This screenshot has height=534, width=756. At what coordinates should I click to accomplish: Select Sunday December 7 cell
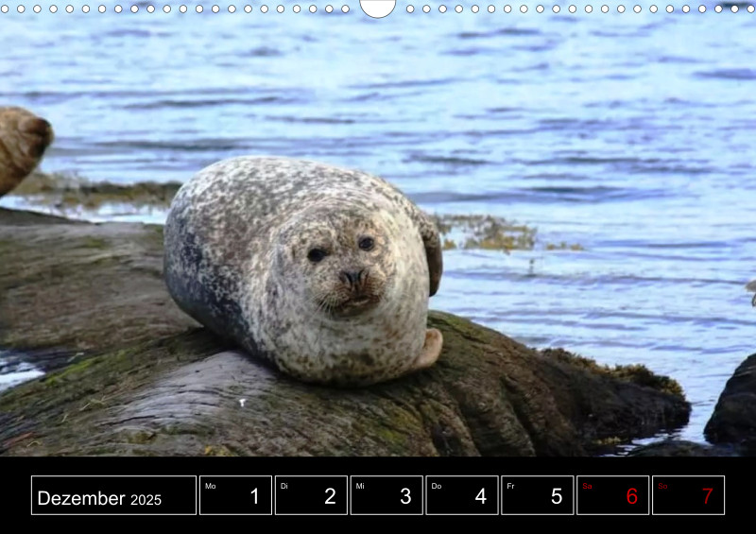689,495
